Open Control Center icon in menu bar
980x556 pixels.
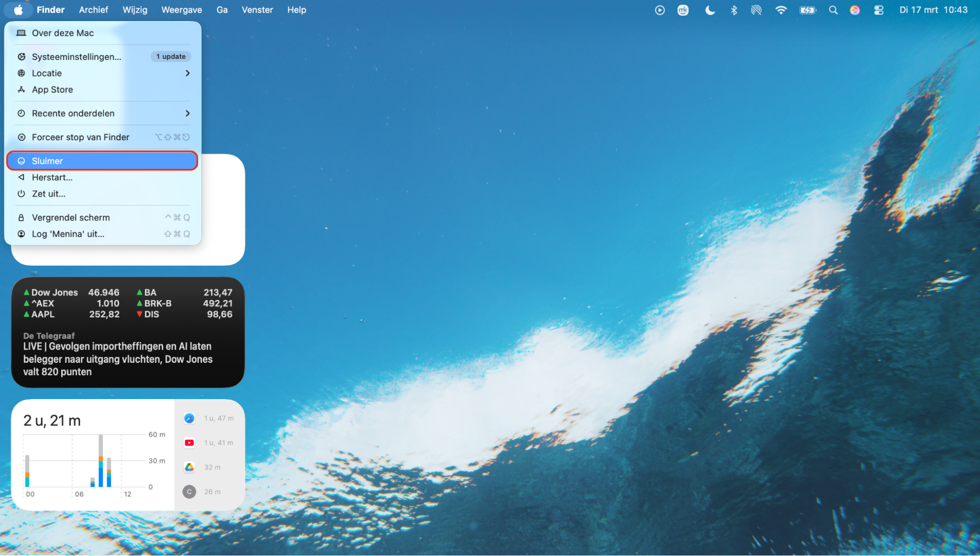[x=879, y=10]
